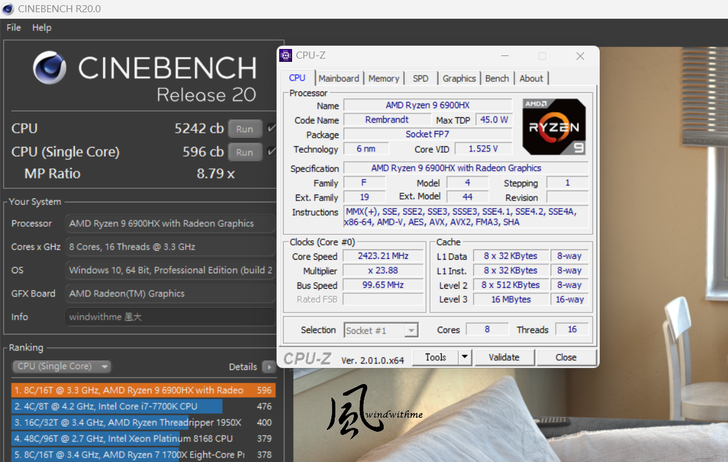
Task: Toggle the checkbox beside CPU Single Core Run
Action: 271,152
